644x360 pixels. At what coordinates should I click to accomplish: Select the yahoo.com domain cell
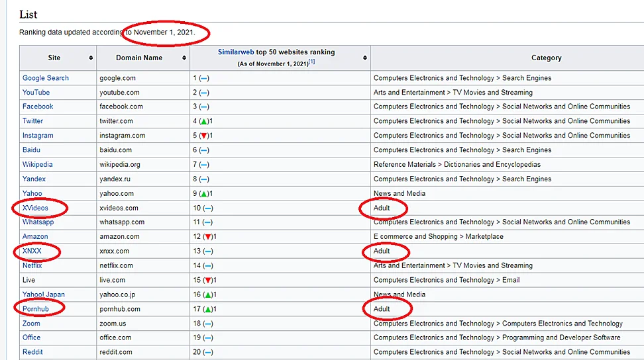(143, 193)
